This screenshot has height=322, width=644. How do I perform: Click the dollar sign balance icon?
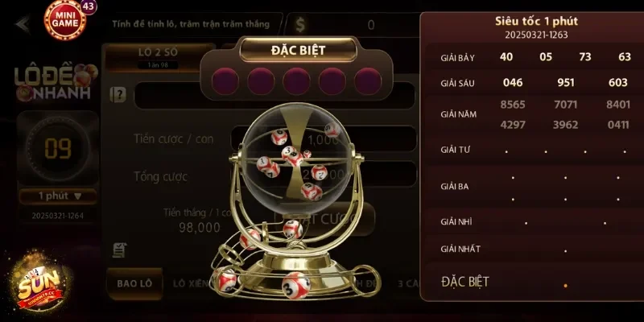(x=300, y=25)
